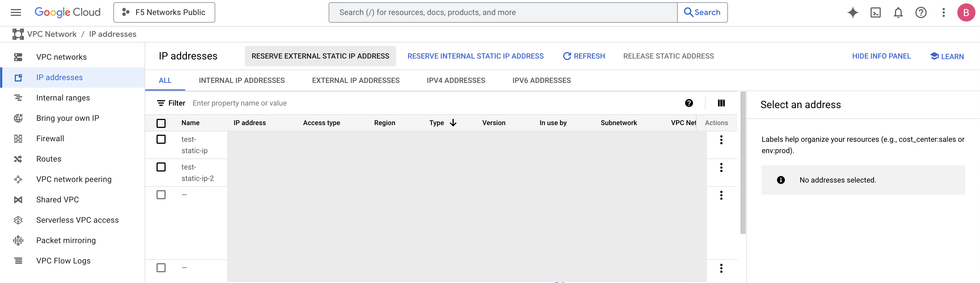The image size is (980, 283).
Task: Switch to the EXTERNAL IP ADDRESSES tab
Action: 356,80
